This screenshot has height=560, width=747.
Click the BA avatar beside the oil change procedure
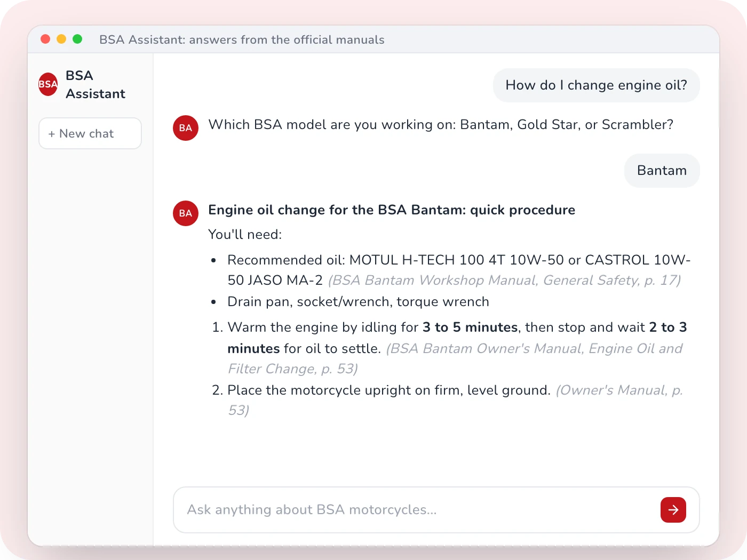186,213
